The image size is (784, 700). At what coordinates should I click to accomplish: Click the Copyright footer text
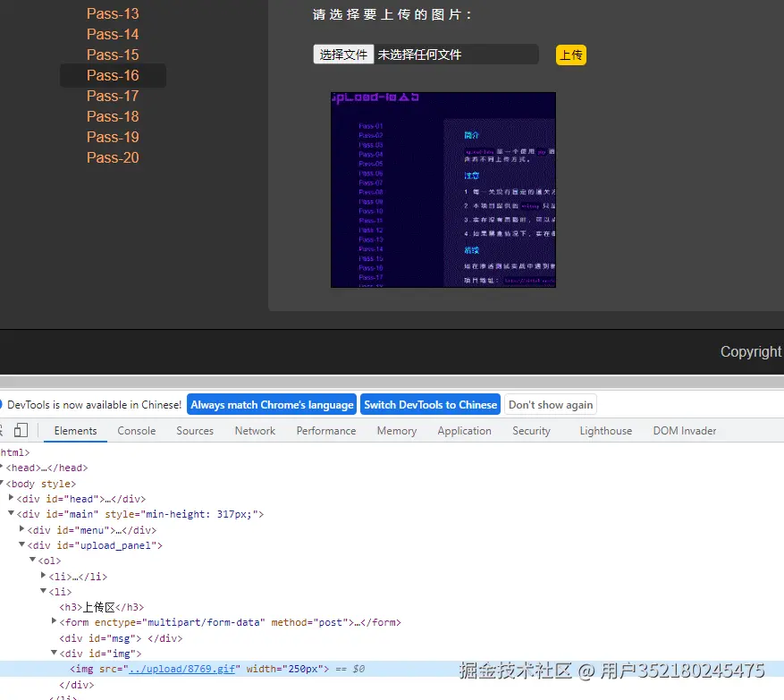tap(751, 351)
